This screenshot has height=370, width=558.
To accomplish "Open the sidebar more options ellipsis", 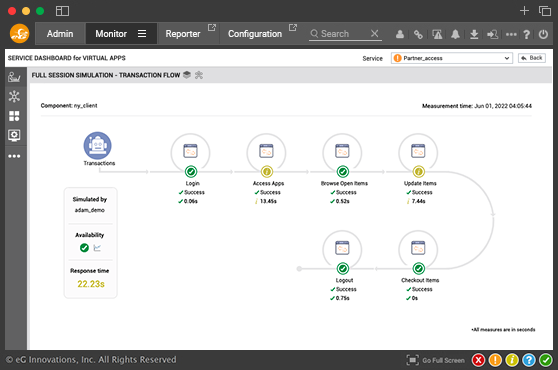I will click(x=14, y=156).
